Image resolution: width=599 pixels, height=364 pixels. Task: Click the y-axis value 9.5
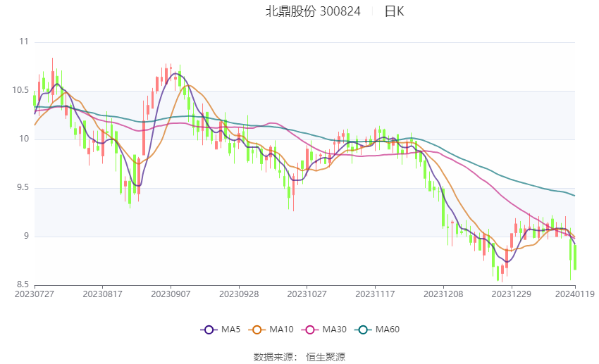22,188
